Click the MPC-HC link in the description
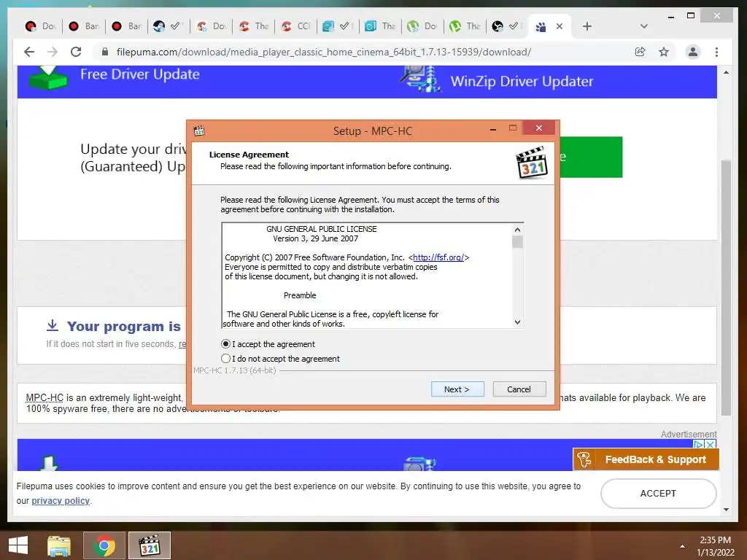 (x=44, y=397)
